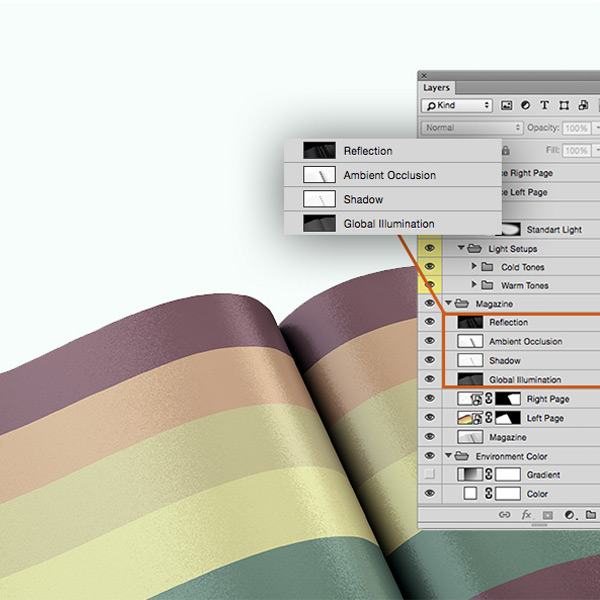This screenshot has width=600, height=600.
Task: Expand the Warm Tones group
Action: click(x=474, y=284)
